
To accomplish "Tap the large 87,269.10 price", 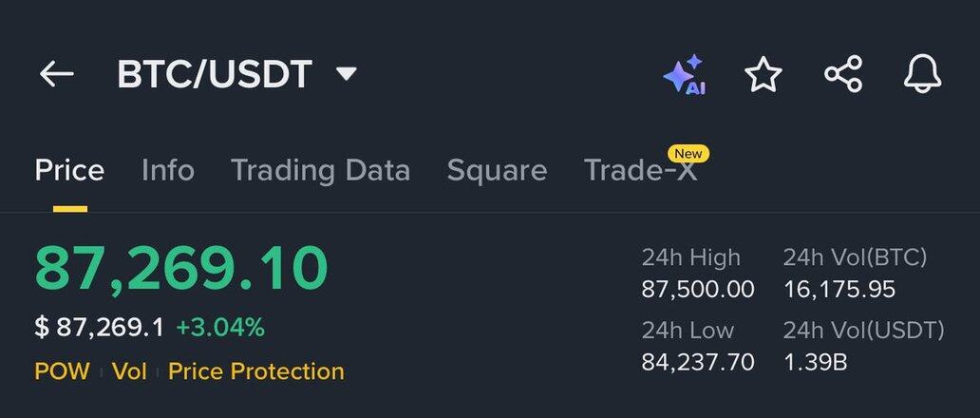I will point(181,269).
